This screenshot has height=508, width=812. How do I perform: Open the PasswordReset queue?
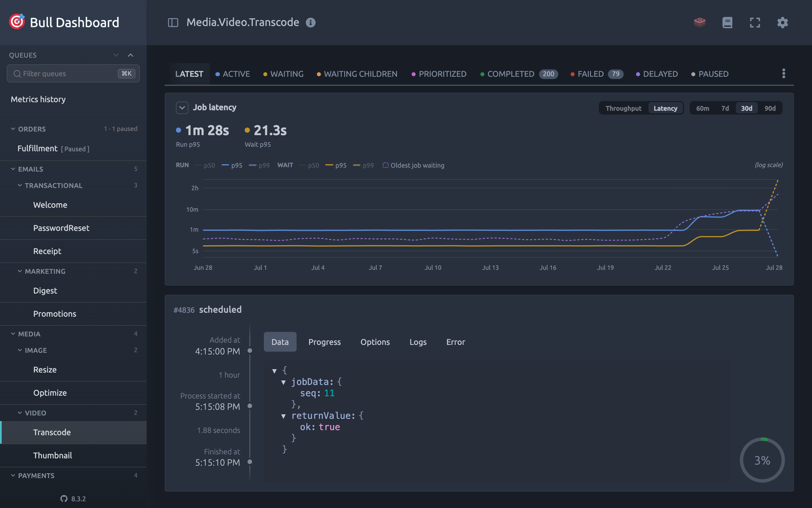[73, 228]
